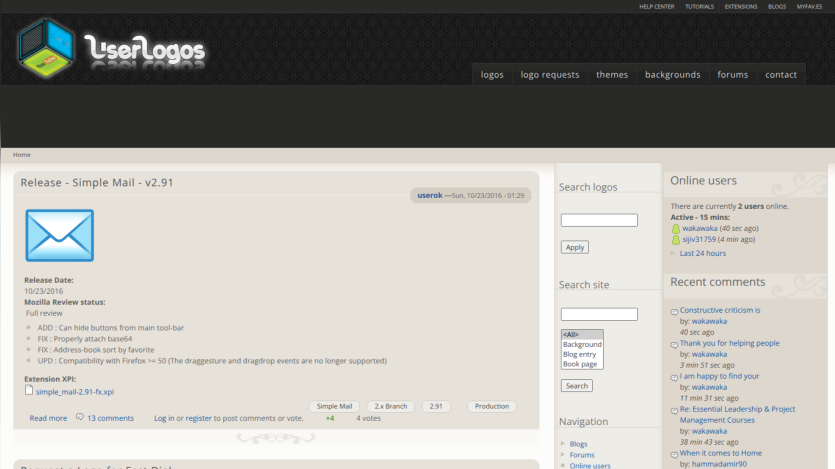
Task: Select the Simple Mail tag
Action: [334, 406]
